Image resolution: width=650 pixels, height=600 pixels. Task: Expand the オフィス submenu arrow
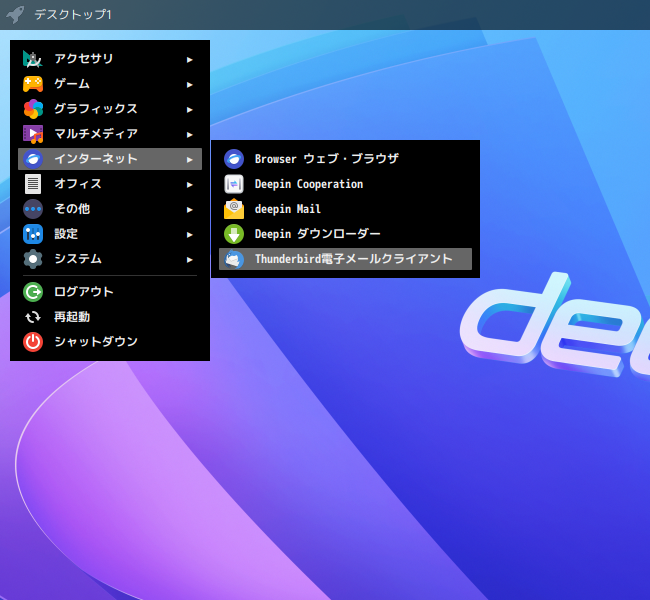click(189, 185)
